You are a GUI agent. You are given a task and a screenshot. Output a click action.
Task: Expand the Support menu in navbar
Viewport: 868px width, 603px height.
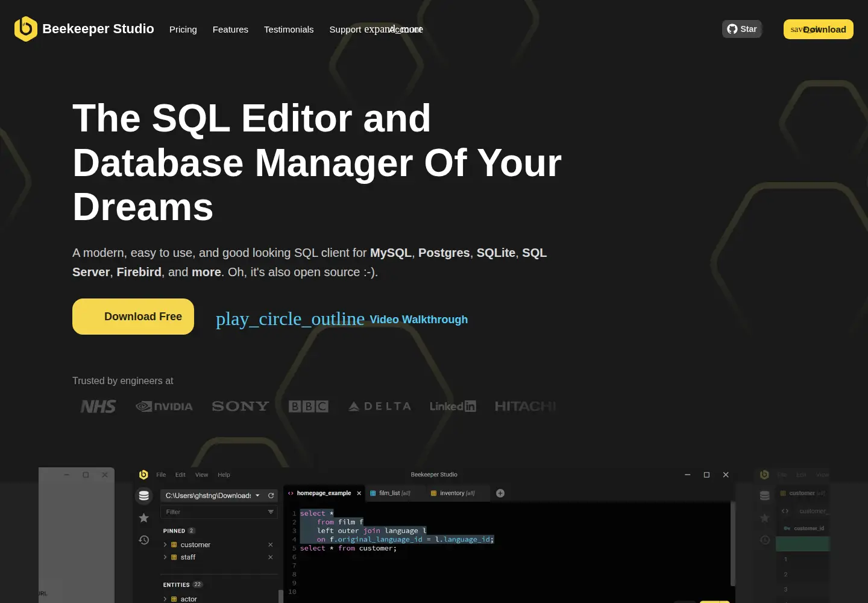click(345, 30)
